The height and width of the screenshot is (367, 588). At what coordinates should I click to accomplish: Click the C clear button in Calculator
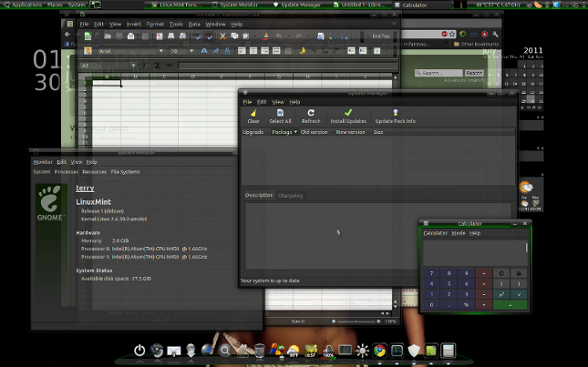(501, 273)
